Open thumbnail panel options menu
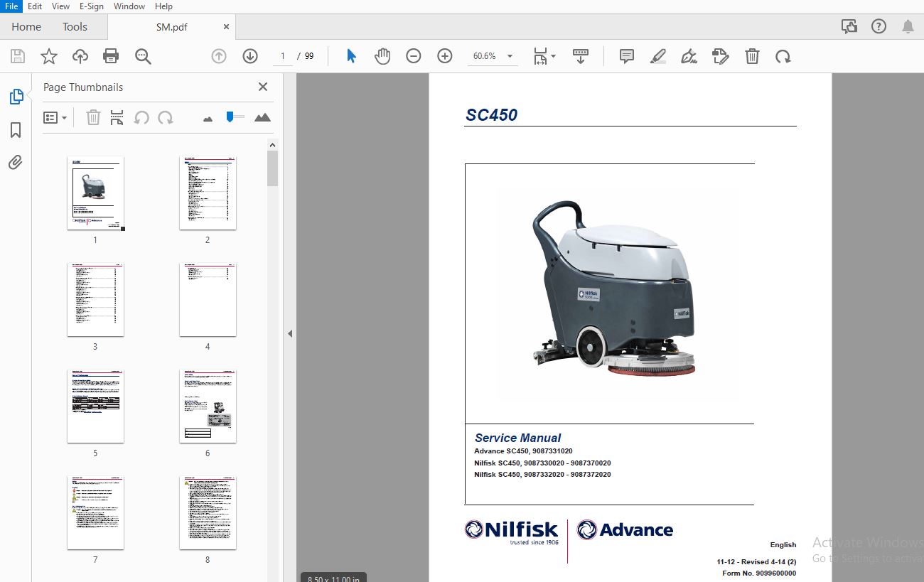 point(55,117)
